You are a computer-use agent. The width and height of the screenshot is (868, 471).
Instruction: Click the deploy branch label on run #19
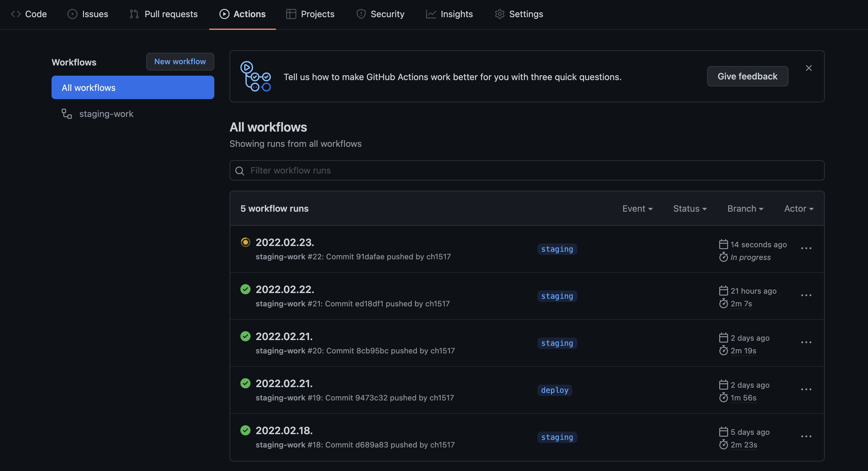coord(555,390)
